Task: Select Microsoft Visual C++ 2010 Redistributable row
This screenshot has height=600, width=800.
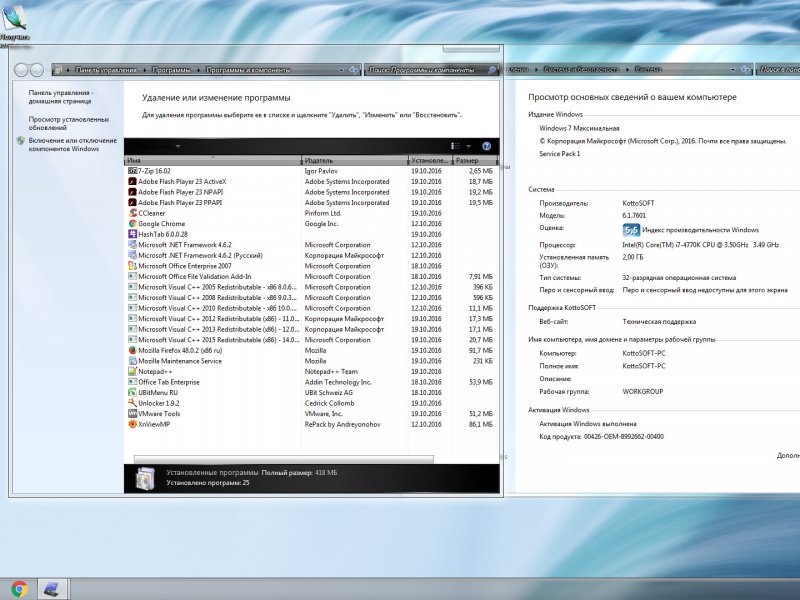Action: (311, 308)
